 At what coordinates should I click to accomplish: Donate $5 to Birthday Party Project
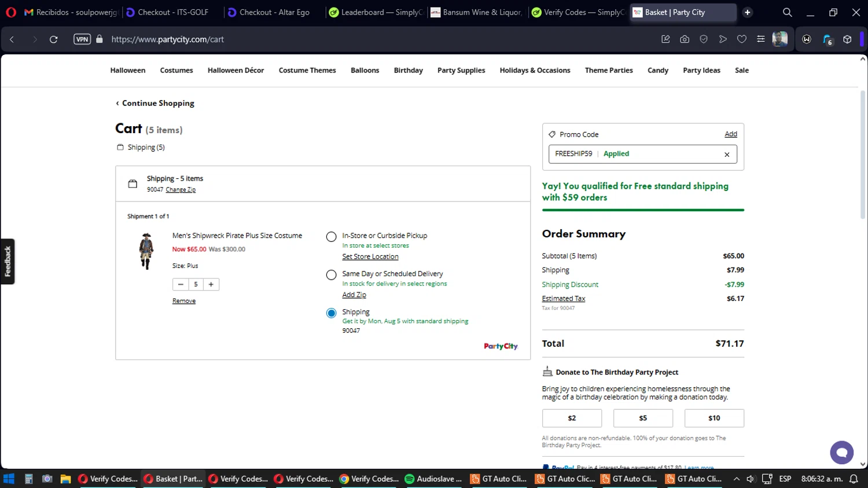[643, 418]
